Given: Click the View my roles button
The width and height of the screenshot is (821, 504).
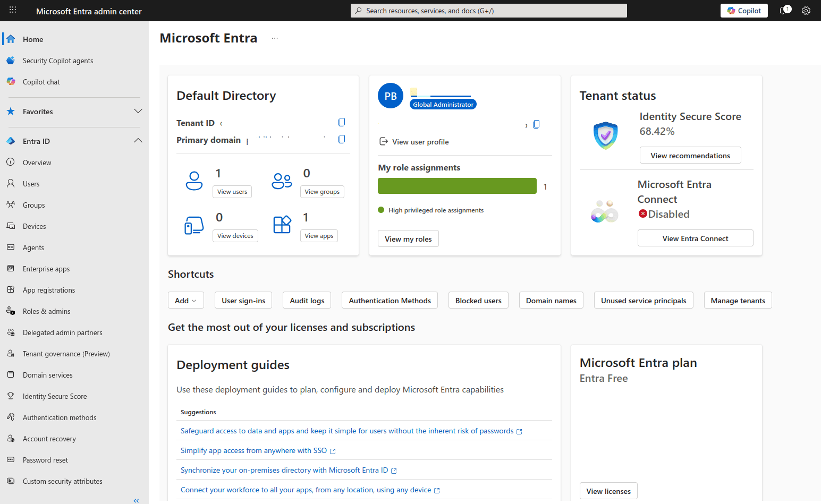Looking at the screenshot, I should coord(408,239).
